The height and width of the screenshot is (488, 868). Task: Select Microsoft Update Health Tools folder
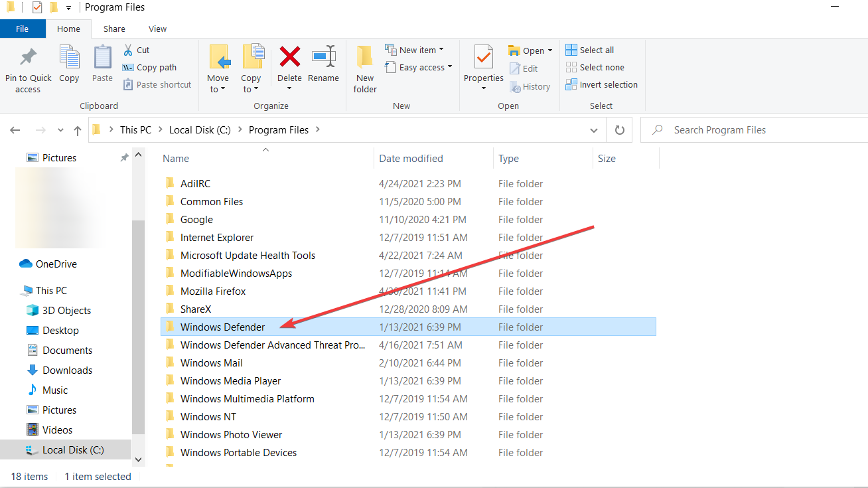tap(248, 255)
